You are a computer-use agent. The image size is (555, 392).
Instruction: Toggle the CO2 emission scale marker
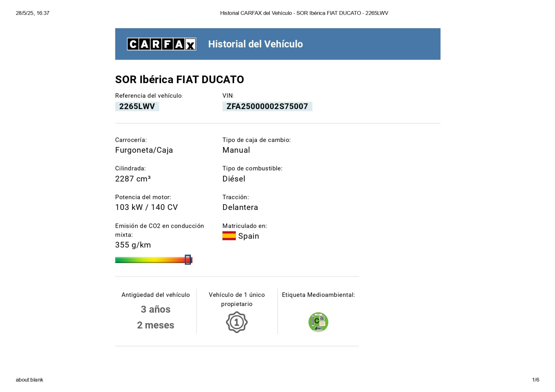(188, 260)
